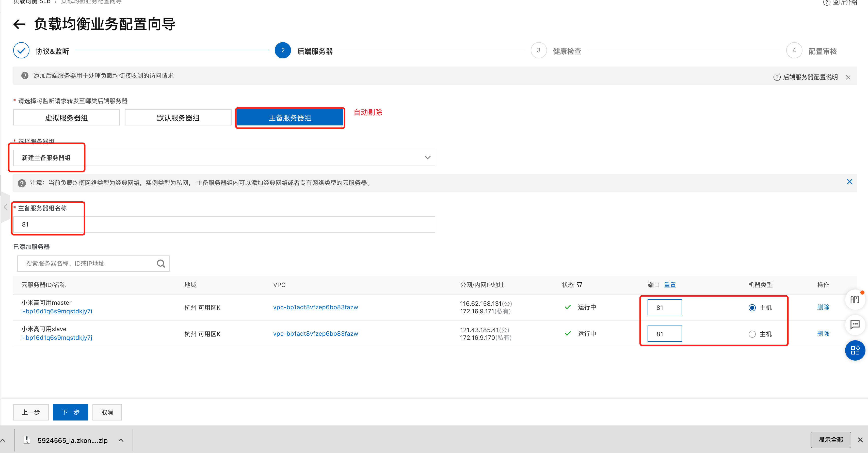
Task: Choose the 虚拟服务器组 option
Action: [66, 118]
